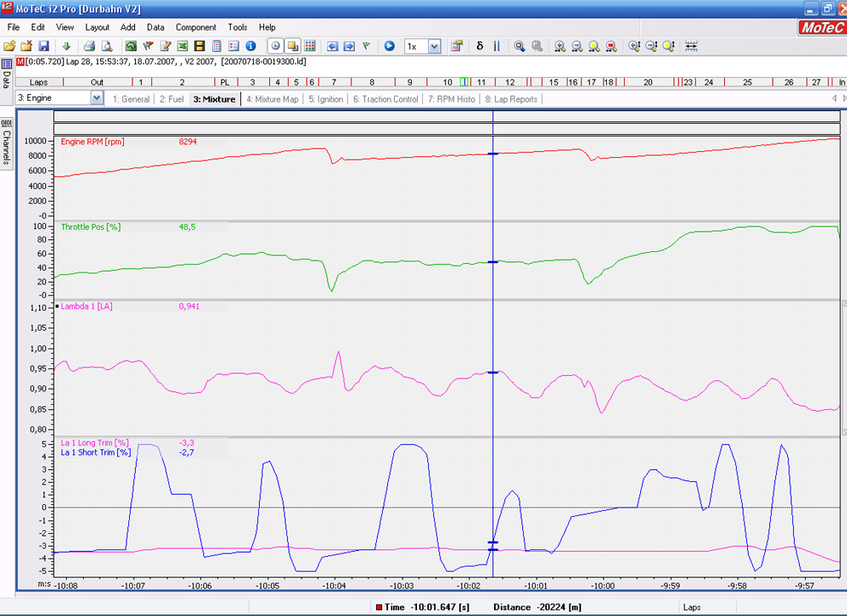
Task: Toggle the colored grid toolbar button
Action: click(310, 46)
